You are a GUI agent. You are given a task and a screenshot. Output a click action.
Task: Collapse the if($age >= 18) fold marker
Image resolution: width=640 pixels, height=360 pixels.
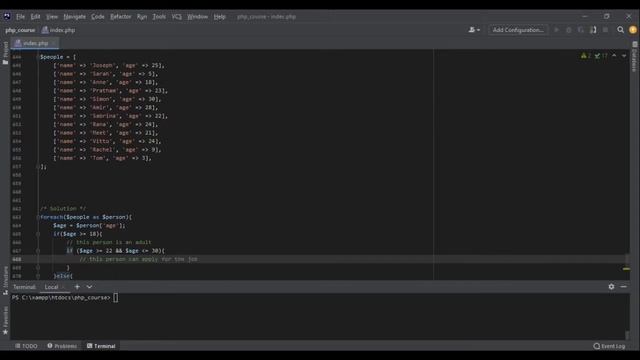pyautogui.click(x=38, y=234)
